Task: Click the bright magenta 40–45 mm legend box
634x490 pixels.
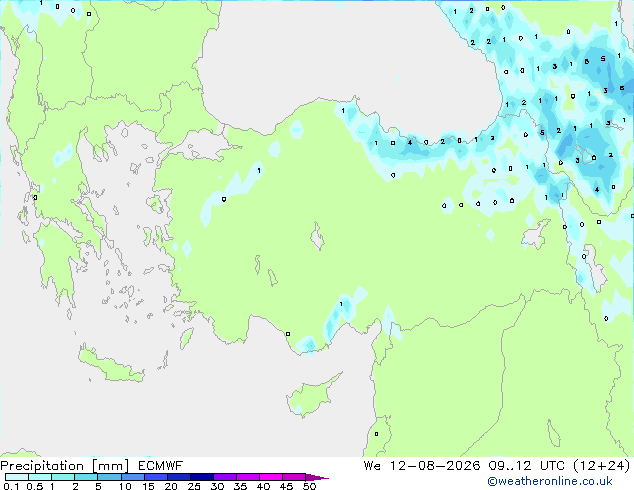Action: click(271, 477)
